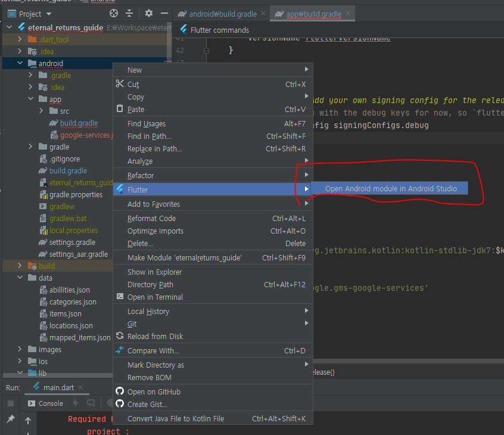Image resolution: width=504 pixels, height=435 pixels.
Task: Expand the .dart_tool folder
Action: 20,39
